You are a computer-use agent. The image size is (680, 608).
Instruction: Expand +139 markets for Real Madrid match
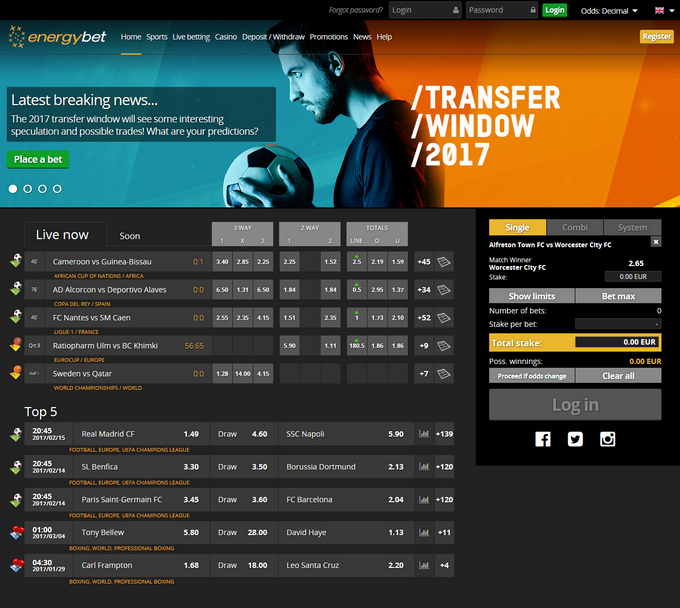coord(445,434)
